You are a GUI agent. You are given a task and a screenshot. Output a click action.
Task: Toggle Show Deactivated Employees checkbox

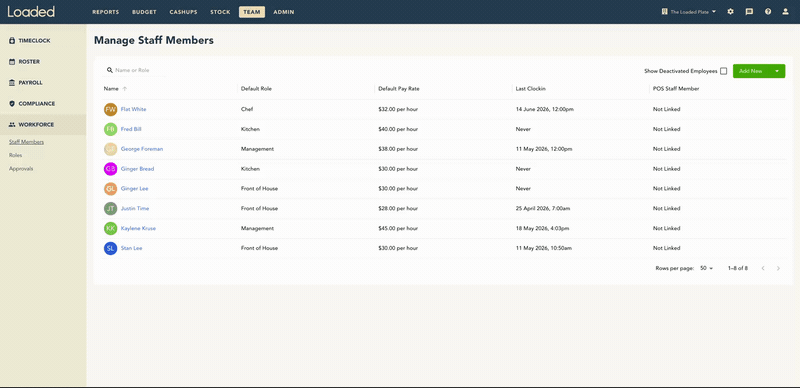click(x=723, y=71)
